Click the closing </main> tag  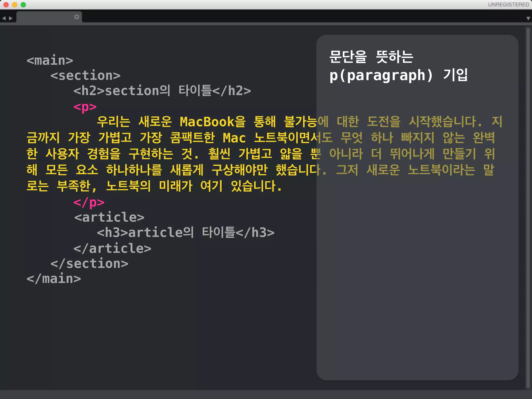pyautogui.click(x=54, y=279)
